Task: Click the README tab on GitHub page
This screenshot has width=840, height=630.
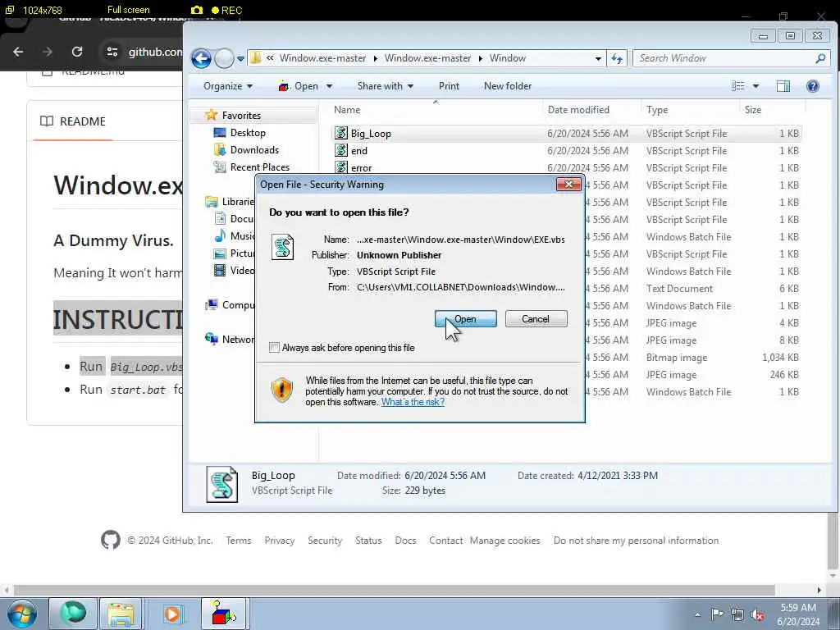Action: pos(73,121)
